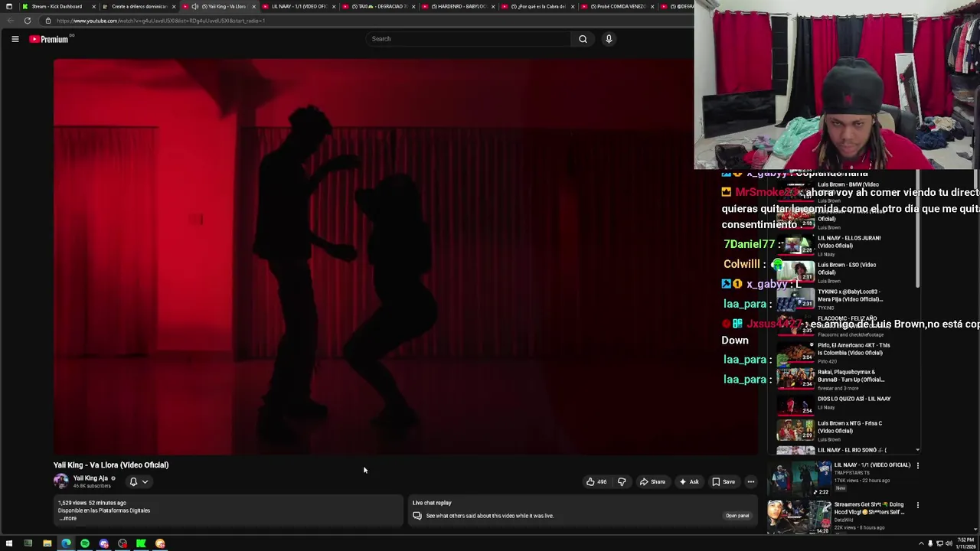Screen dimensions: 980x551
Task: Expand the description with ...more
Action: tap(68, 518)
